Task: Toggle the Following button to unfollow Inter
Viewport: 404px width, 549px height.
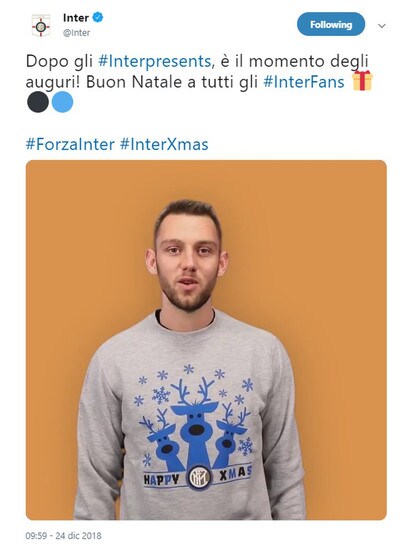Action: point(331,24)
